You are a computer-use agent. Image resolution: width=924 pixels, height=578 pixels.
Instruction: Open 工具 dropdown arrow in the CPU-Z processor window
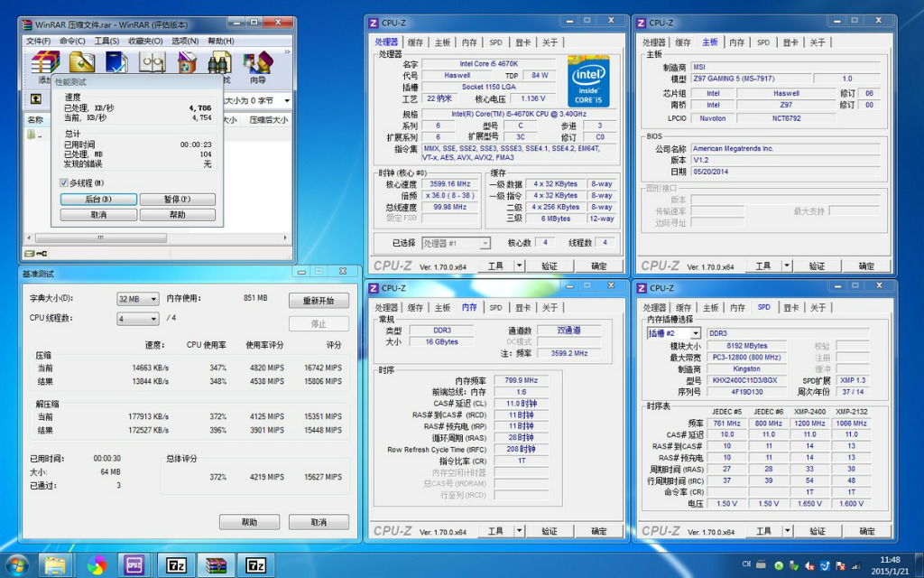[519, 266]
